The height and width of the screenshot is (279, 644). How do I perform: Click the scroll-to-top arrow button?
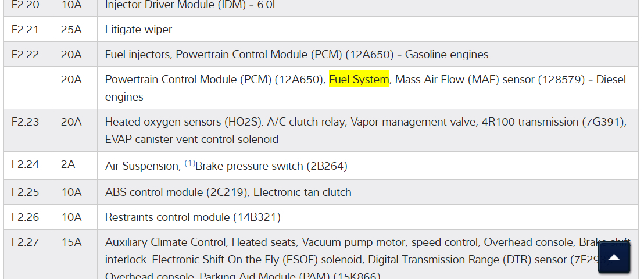tap(614, 257)
